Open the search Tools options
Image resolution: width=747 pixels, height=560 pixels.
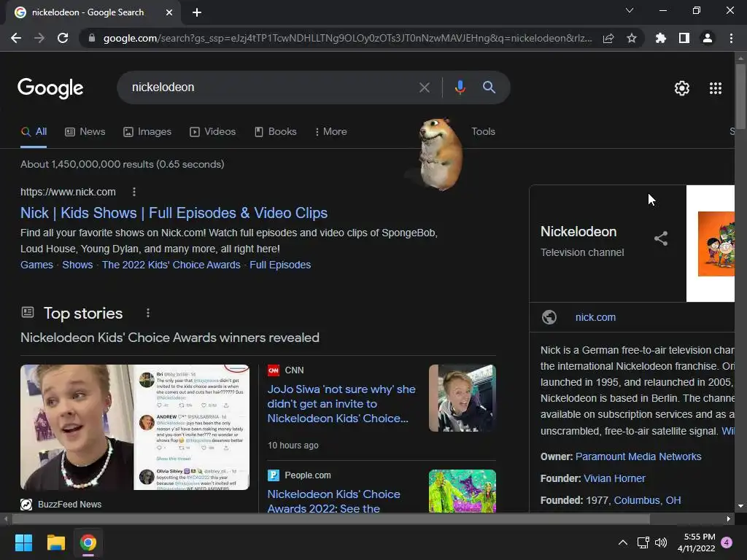tap(483, 132)
